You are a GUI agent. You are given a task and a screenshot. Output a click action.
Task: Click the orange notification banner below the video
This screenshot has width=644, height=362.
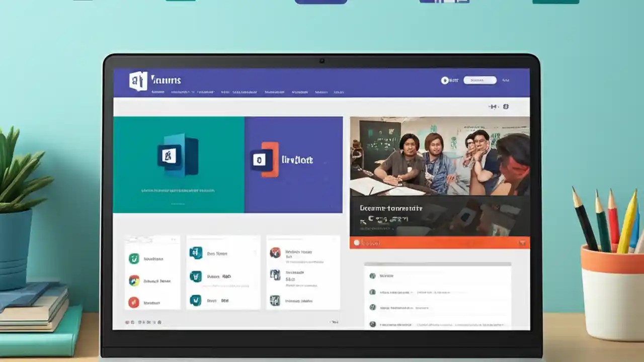click(440, 243)
